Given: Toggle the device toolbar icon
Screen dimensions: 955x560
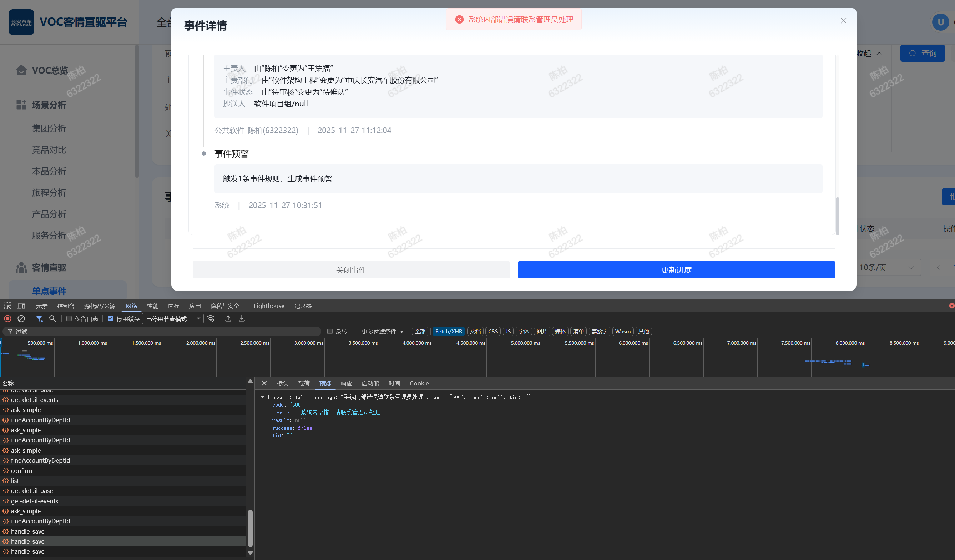Looking at the screenshot, I should point(22,306).
